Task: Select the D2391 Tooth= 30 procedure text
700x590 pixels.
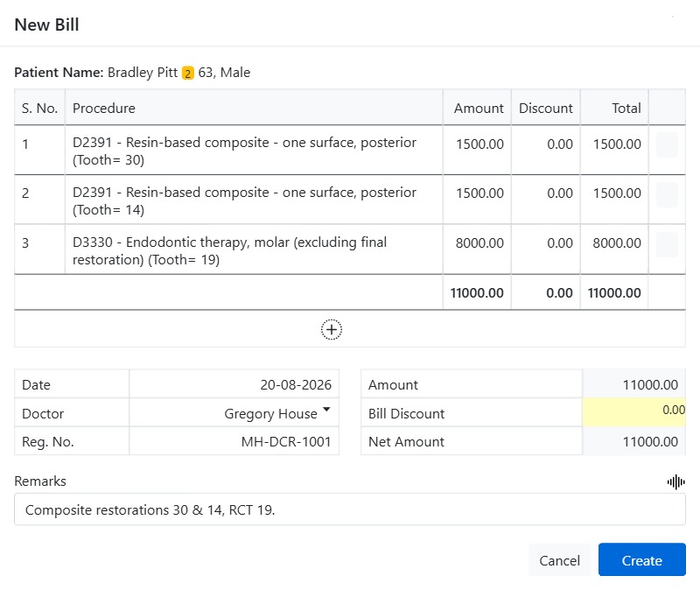Action: tap(244, 151)
